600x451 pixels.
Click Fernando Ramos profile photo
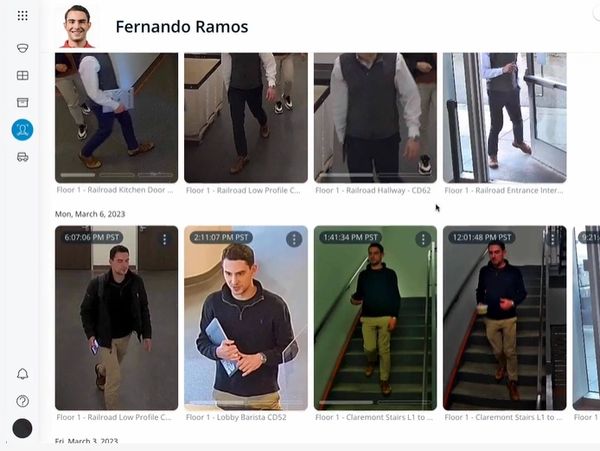point(78,26)
